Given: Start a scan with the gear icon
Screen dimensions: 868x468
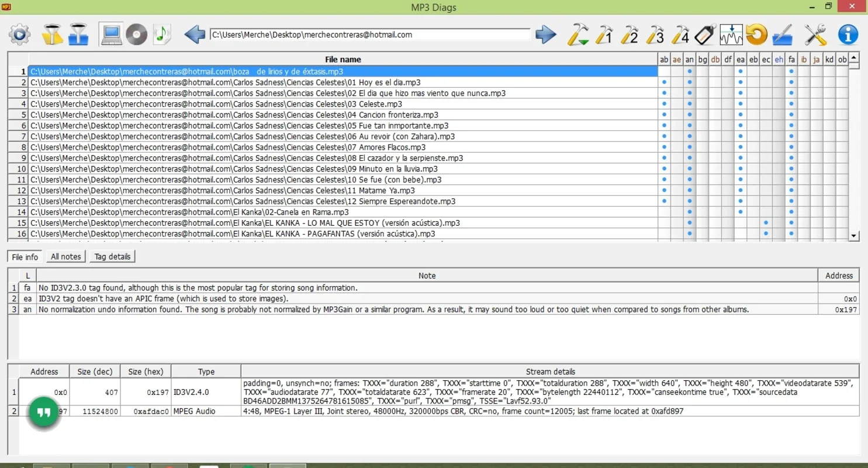Looking at the screenshot, I should point(19,35).
